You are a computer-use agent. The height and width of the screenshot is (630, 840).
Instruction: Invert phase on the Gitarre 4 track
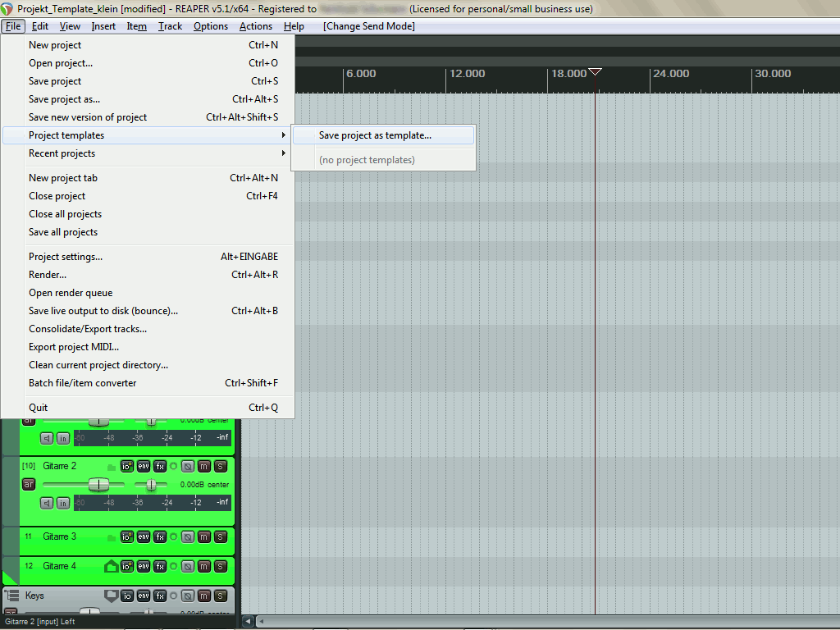tap(188, 566)
